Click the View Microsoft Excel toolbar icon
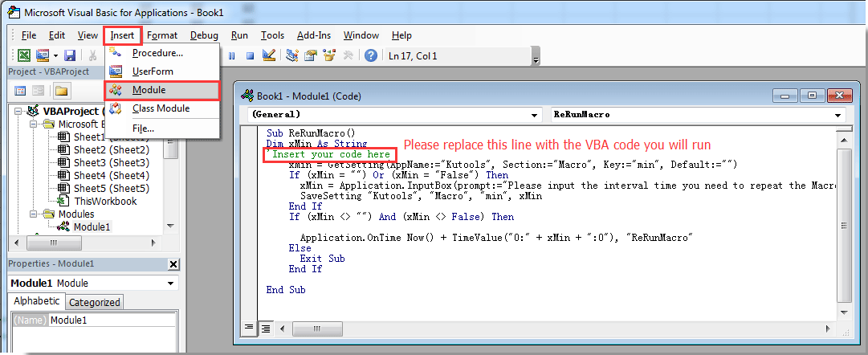This screenshot has width=868, height=355. [x=24, y=55]
